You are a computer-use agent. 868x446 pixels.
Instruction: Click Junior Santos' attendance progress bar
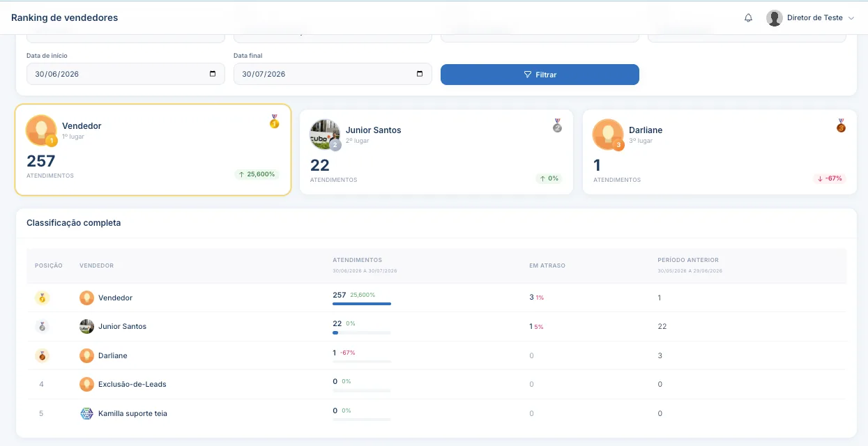(362, 333)
